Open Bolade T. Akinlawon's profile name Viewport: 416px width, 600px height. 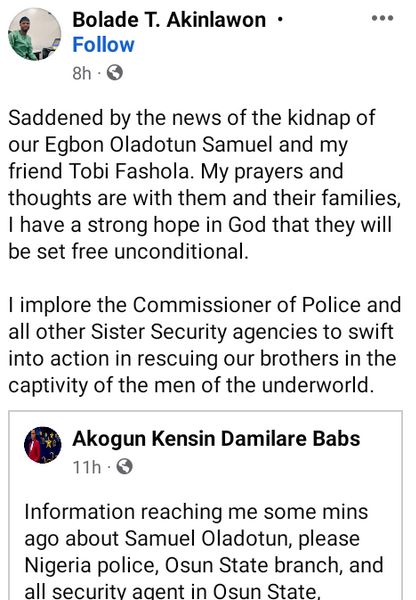click(x=169, y=20)
